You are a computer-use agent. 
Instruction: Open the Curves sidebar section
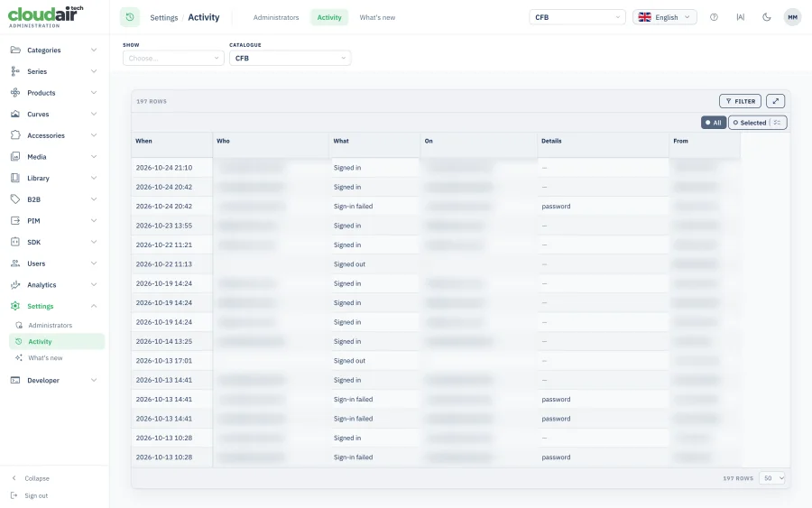pyautogui.click(x=54, y=114)
